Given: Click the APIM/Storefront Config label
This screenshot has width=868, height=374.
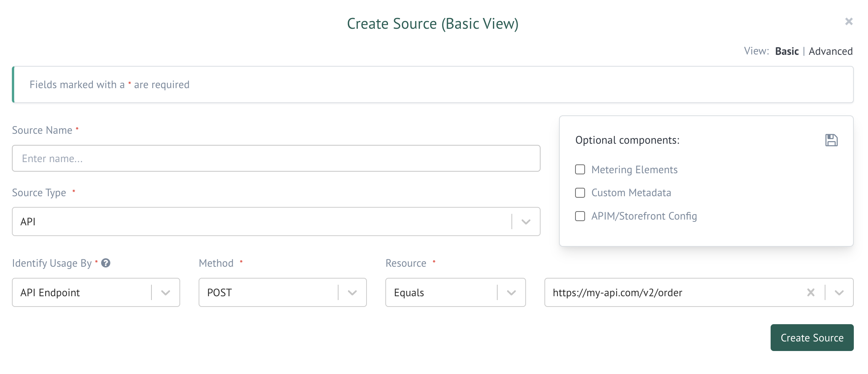Looking at the screenshot, I should (x=644, y=216).
